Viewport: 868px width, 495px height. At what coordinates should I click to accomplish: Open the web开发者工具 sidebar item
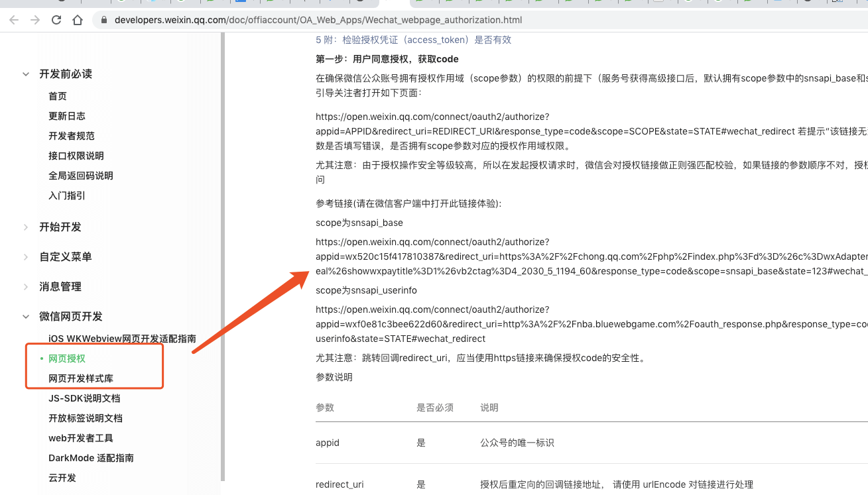click(81, 438)
